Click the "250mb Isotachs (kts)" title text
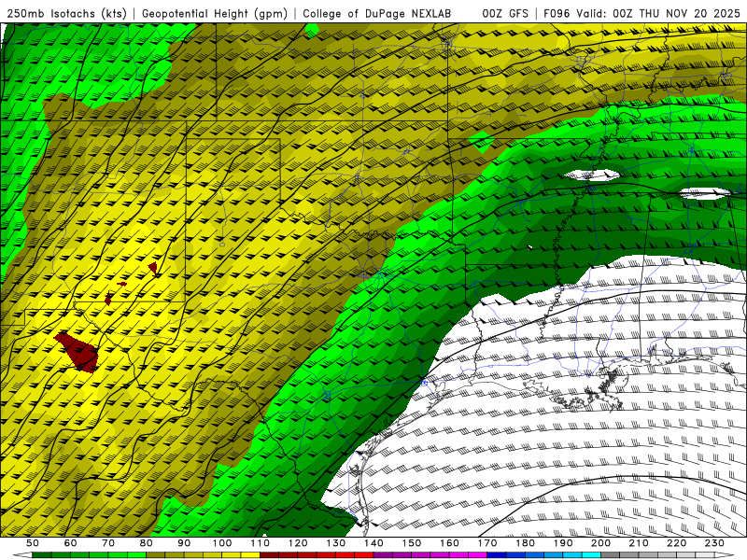 (66, 14)
